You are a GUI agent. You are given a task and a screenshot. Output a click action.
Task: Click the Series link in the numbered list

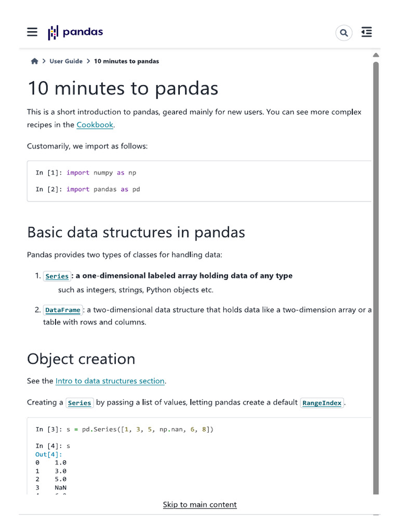57,276
